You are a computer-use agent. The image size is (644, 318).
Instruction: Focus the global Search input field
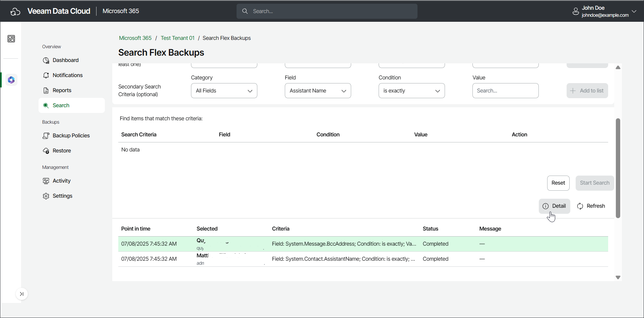click(x=327, y=11)
